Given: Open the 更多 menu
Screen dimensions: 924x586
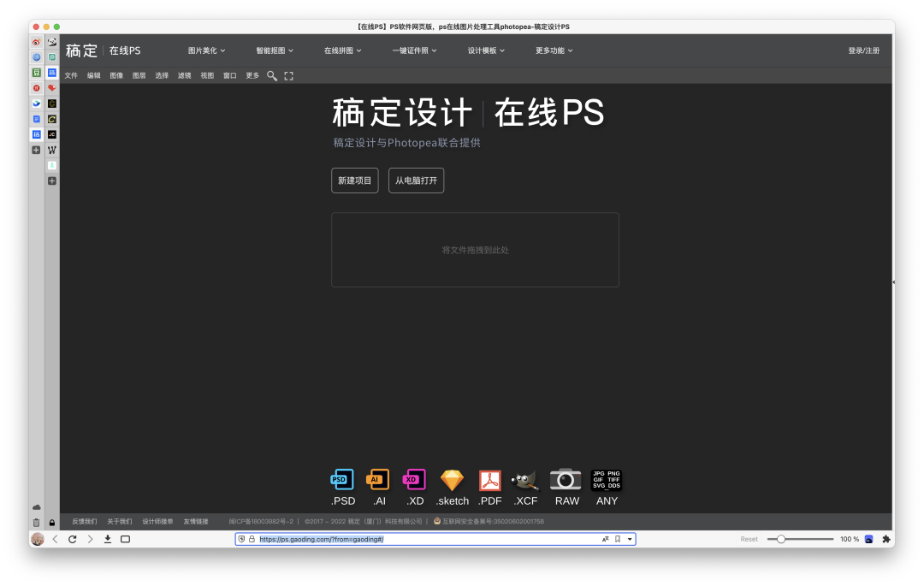Looking at the screenshot, I should coord(252,75).
